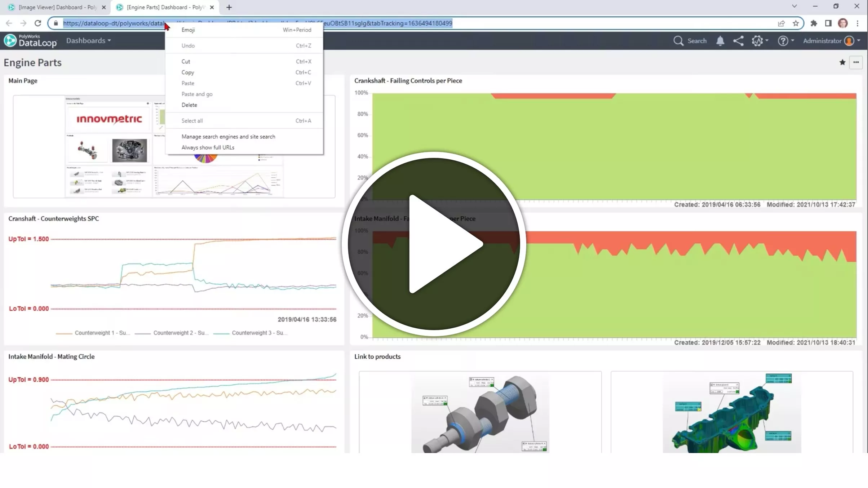This screenshot has height=488, width=868.
Task: Select Always show full URLs
Action: [x=244, y=147]
